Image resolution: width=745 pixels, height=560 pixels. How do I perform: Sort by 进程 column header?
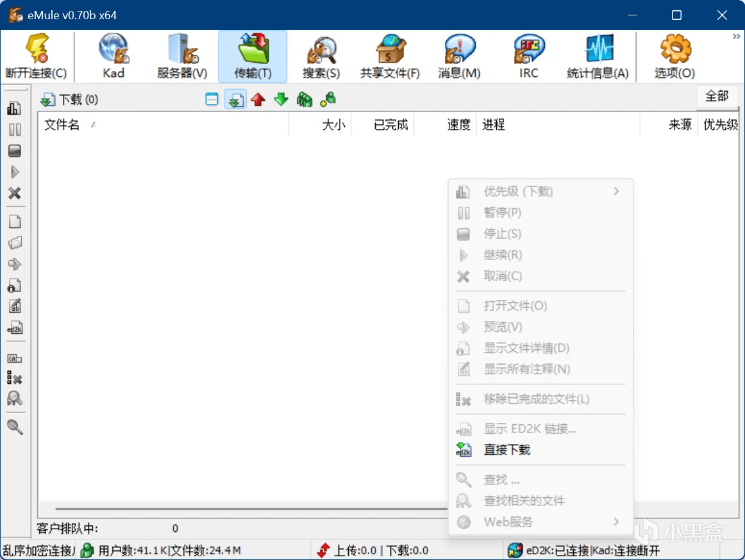pos(558,125)
